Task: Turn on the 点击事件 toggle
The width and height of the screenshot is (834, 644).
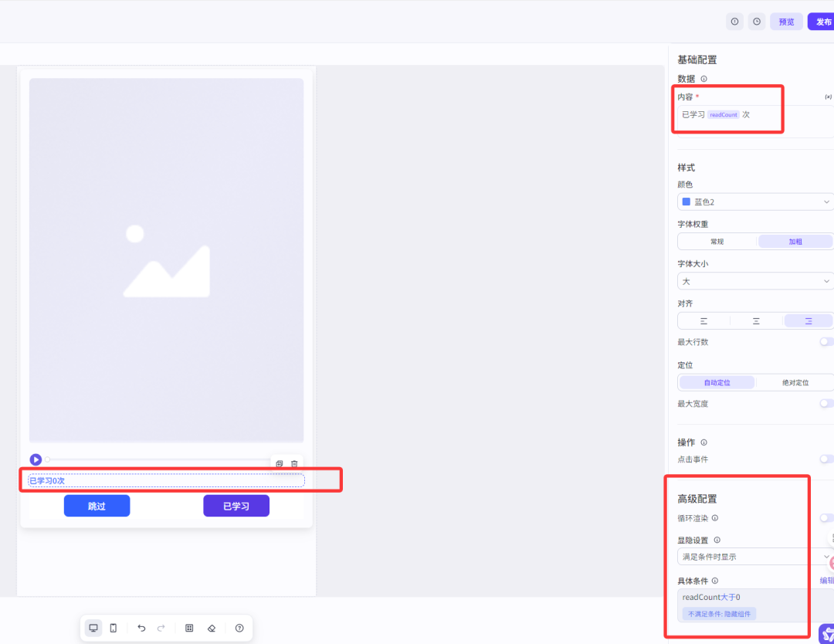Action: point(827,459)
